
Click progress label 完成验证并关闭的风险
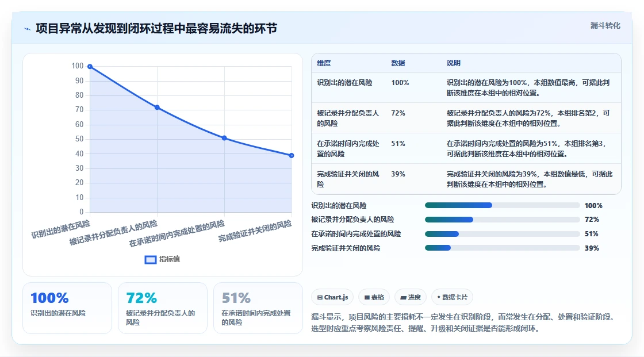pos(346,248)
